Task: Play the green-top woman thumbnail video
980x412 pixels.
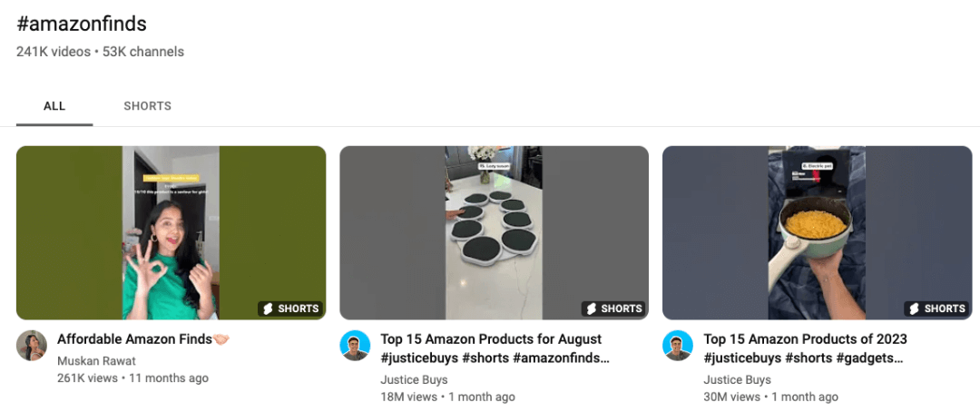Action: point(171,232)
